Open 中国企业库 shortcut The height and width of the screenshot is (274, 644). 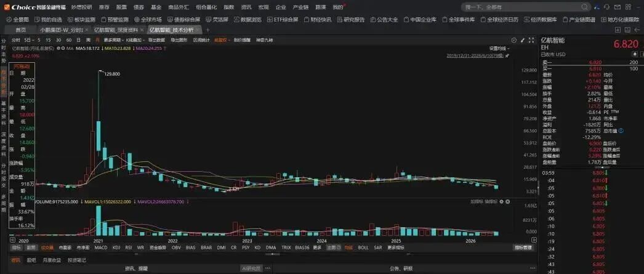(x=420, y=19)
